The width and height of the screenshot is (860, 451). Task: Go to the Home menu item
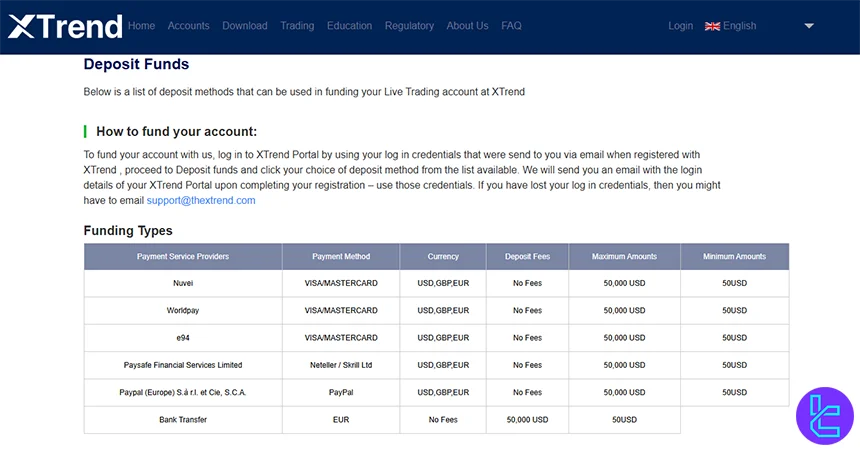click(x=142, y=26)
